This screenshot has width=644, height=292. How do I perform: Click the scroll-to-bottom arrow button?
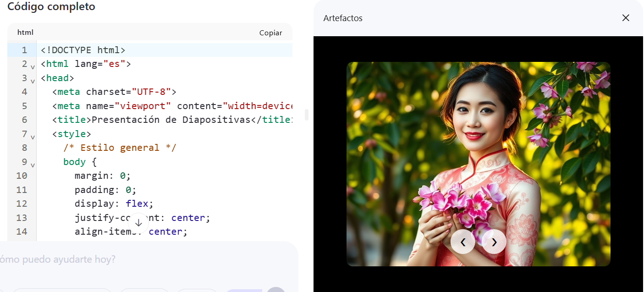point(139,223)
